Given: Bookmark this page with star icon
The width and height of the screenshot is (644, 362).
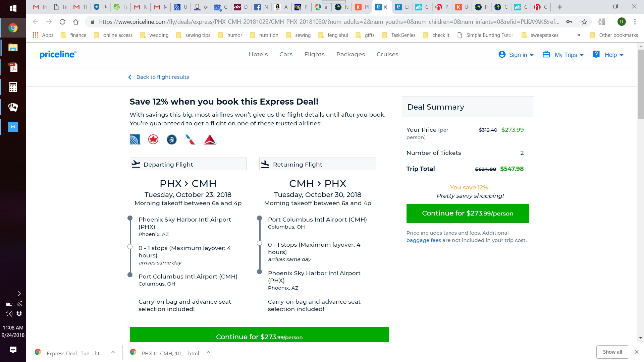Looking at the screenshot, I should pyautogui.click(x=584, y=22).
